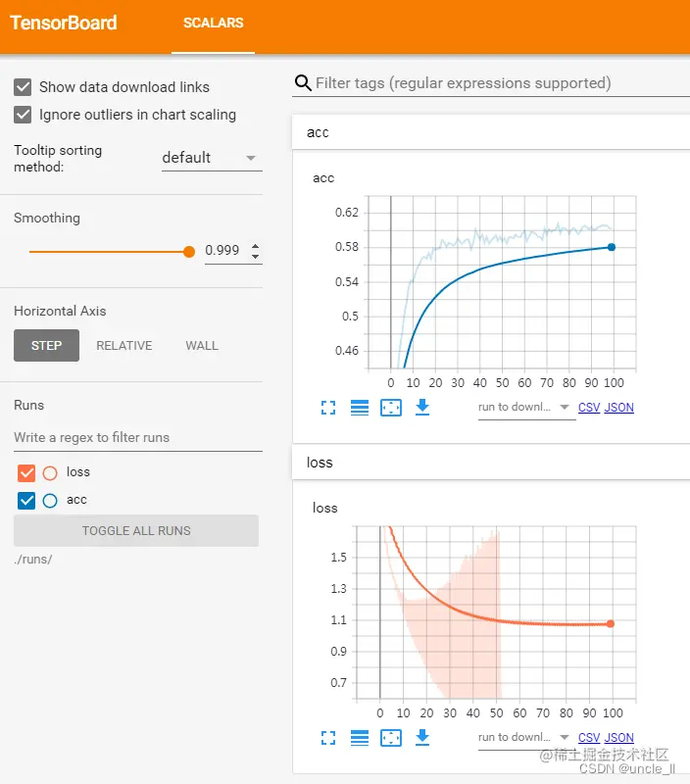Open the SCALARS tab

pyautogui.click(x=213, y=23)
